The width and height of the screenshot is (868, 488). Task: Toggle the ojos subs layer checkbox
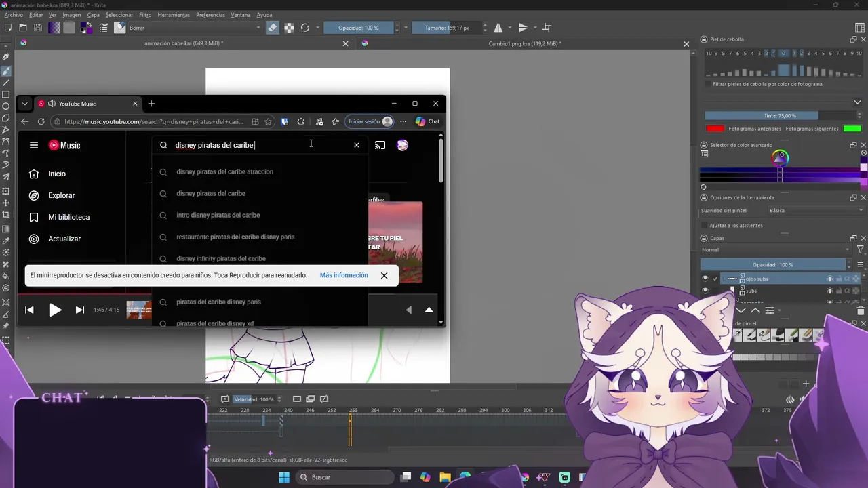[715, 279]
